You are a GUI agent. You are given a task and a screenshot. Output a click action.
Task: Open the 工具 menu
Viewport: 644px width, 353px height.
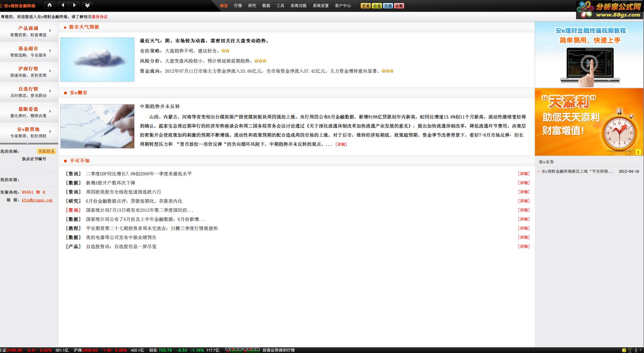280,6
